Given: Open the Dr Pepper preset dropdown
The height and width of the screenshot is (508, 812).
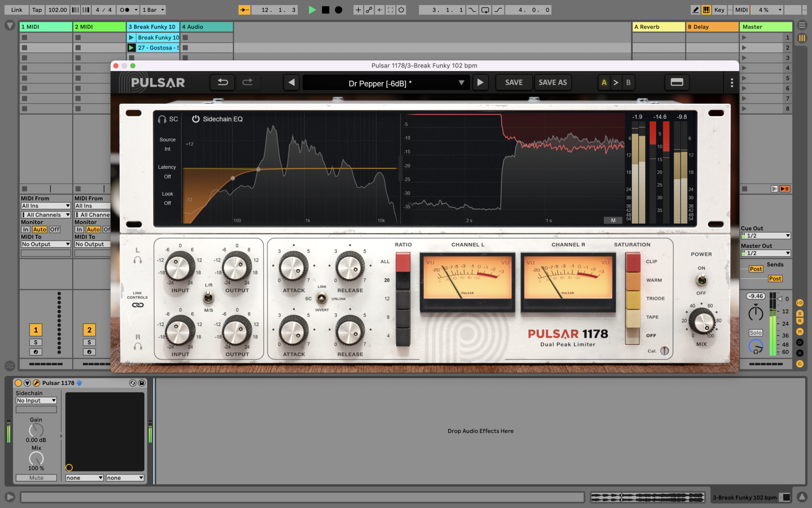Looking at the screenshot, I should click(x=385, y=83).
